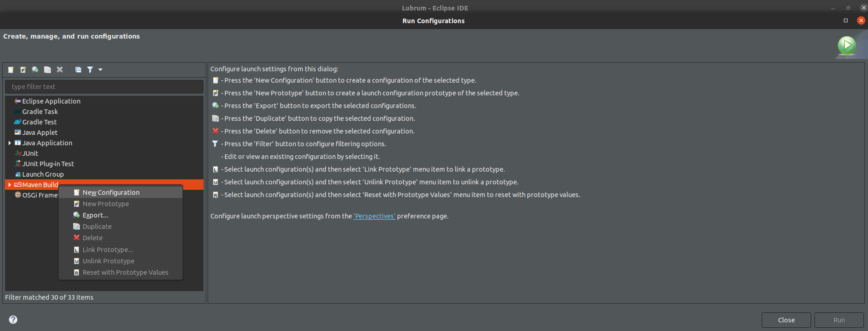Image resolution: width=868 pixels, height=331 pixels.
Task: Click the Help question mark icon
Action: (x=13, y=320)
